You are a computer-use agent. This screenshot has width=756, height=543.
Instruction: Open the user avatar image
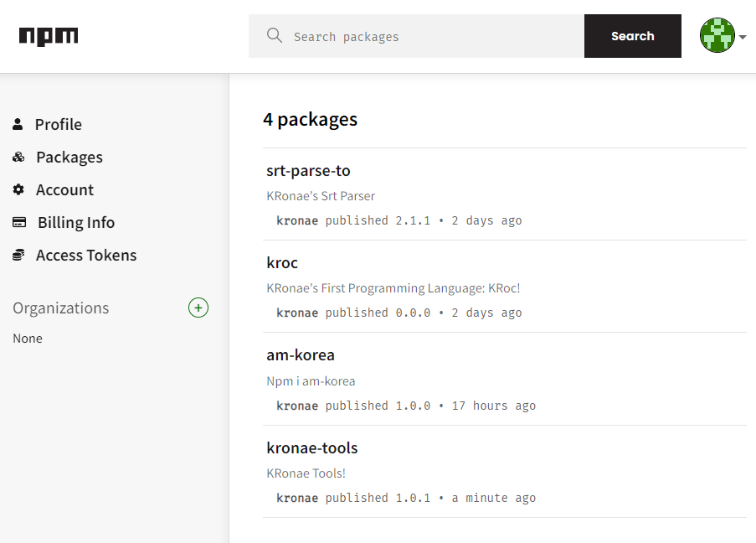pyautogui.click(x=717, y=35)
